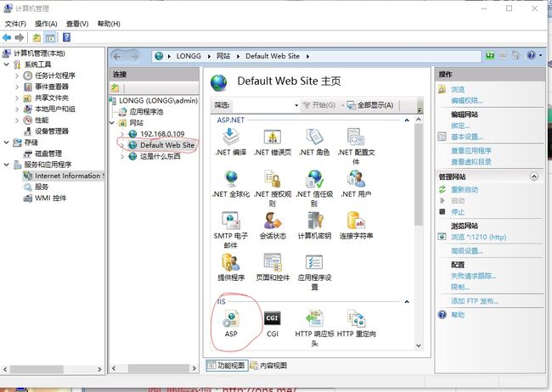
Task: Open the 筛选 filter dropdown
Action: (296, 105)
